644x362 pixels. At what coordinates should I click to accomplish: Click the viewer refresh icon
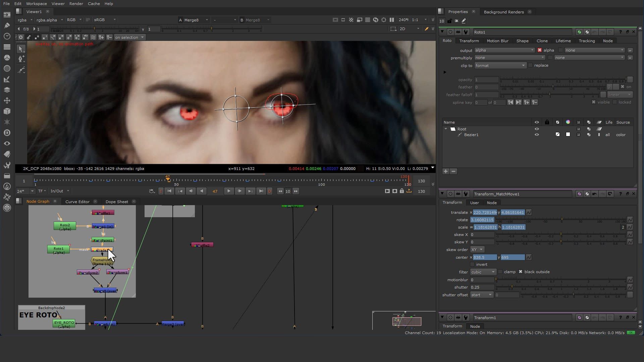[376, 20]
